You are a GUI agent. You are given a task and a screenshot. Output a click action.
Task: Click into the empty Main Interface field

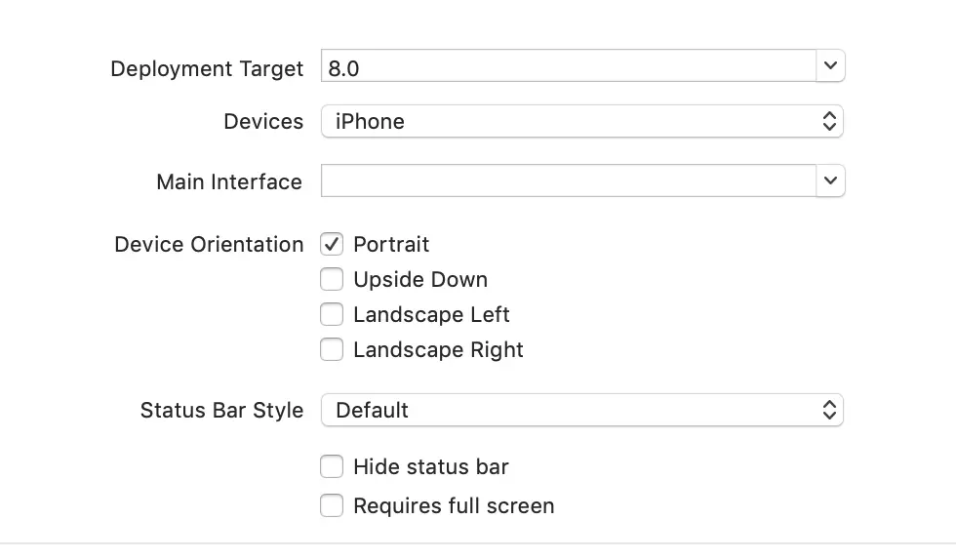[x=568, y=180]
